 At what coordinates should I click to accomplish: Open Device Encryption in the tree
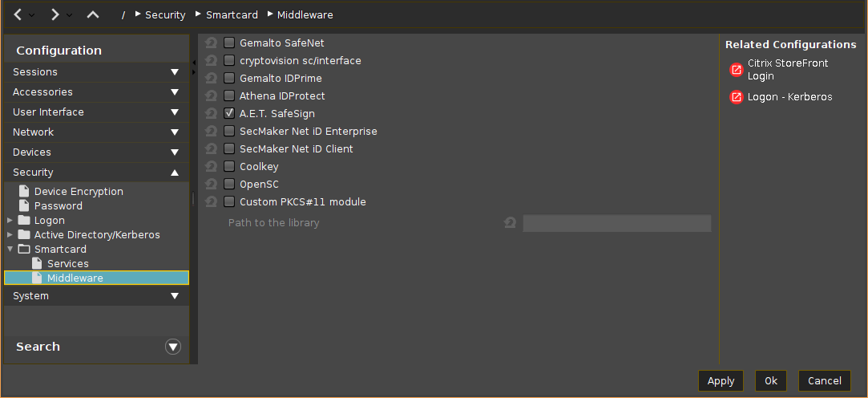tap(78, 192)
